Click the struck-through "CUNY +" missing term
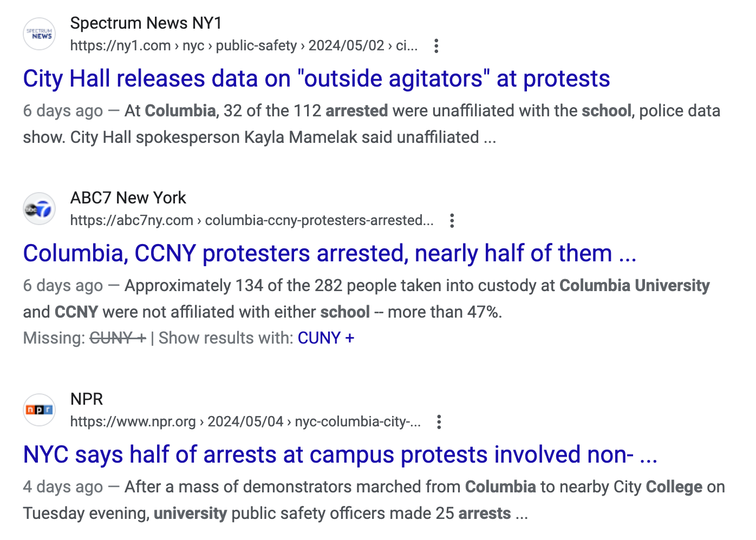This screenshot has height=540, width=756. click(118, 338)
